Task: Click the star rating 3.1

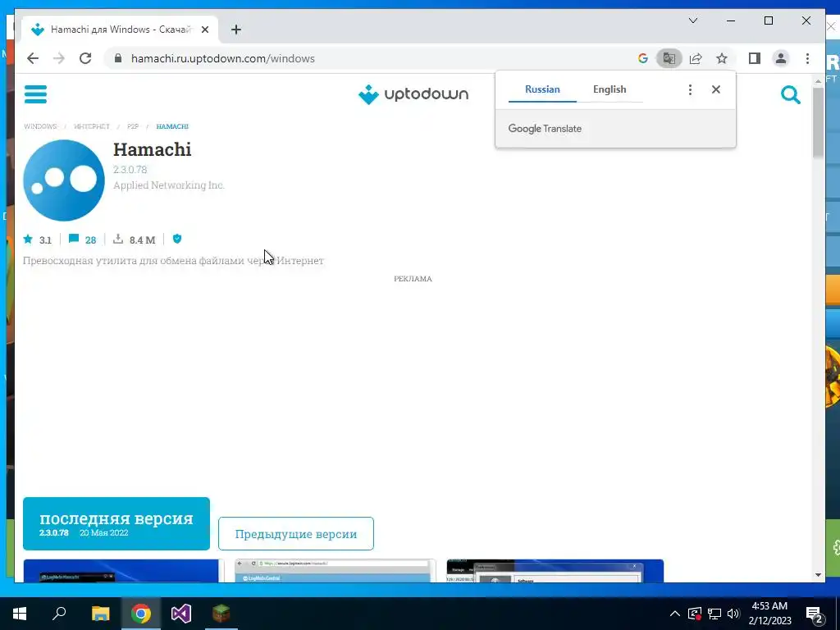Action: click(x=38, y=240)
